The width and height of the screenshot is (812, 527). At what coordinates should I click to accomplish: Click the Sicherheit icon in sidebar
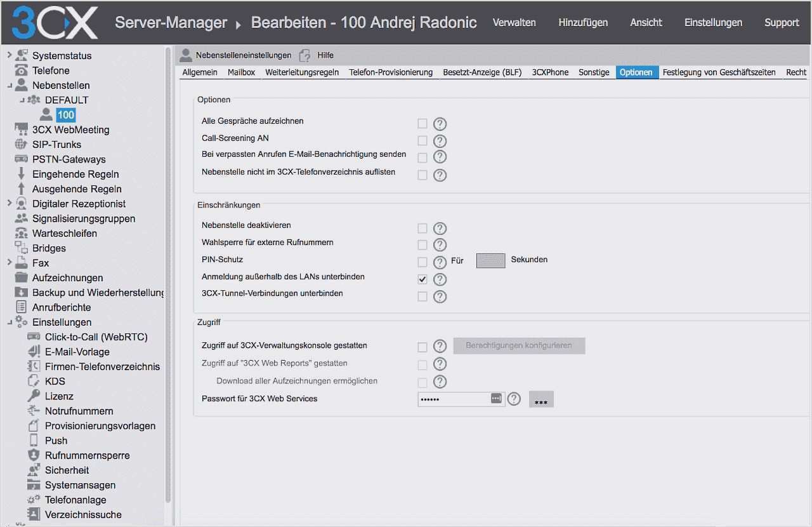click(34, 470)
